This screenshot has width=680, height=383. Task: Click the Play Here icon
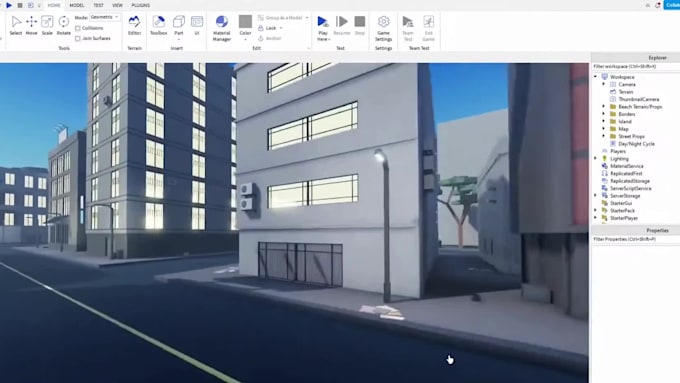point(323,22)
